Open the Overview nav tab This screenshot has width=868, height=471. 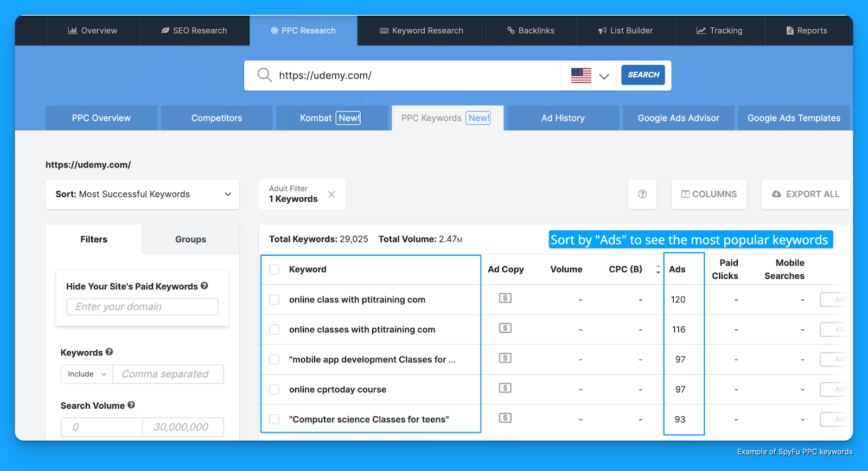click(92, 30)
